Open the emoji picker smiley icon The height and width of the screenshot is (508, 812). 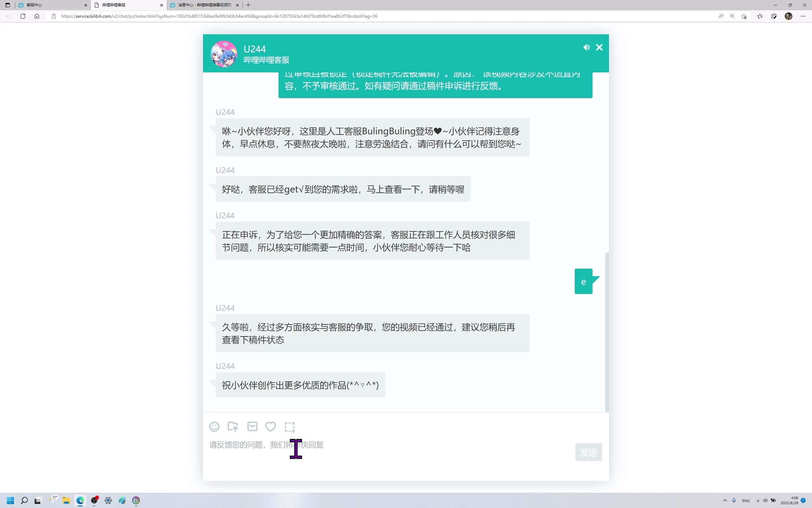pos(214,427)
